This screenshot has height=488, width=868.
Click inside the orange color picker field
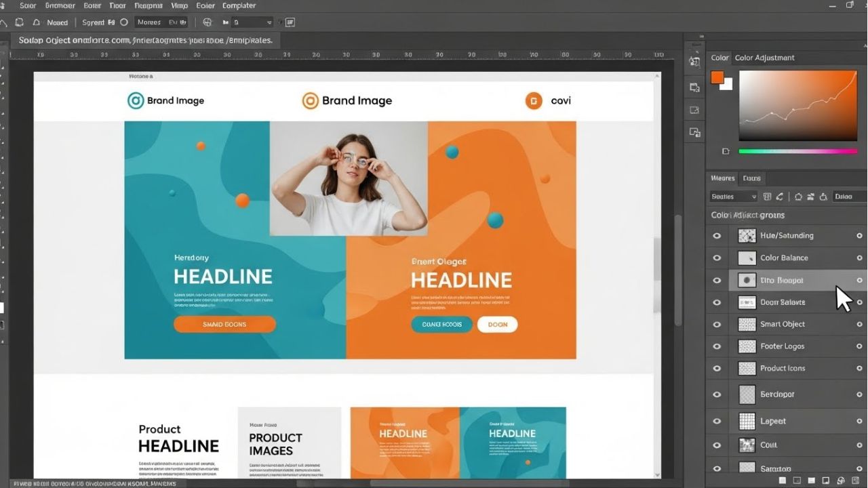[x=797, y=105]
